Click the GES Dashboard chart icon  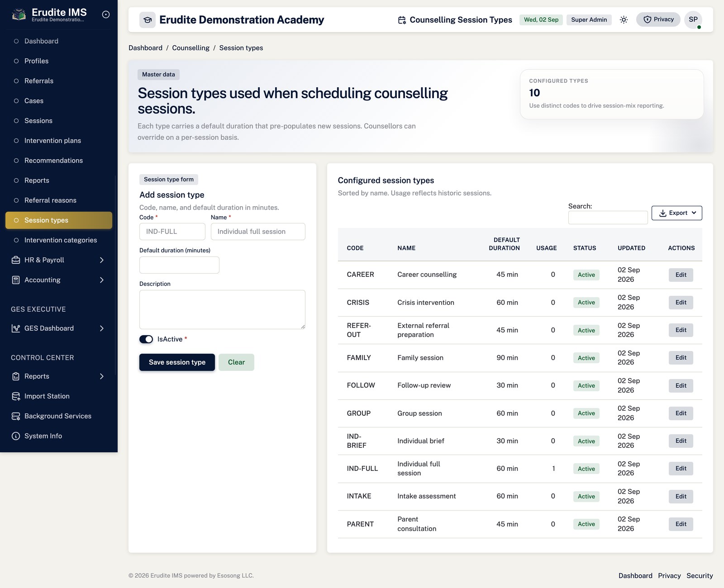[16, 328]
